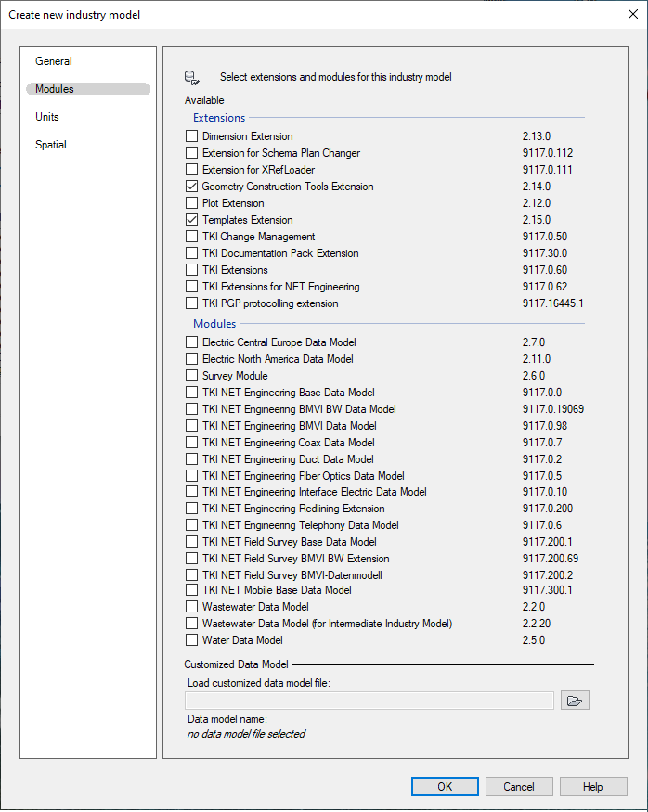Check the TKI Extensions box

191,270
